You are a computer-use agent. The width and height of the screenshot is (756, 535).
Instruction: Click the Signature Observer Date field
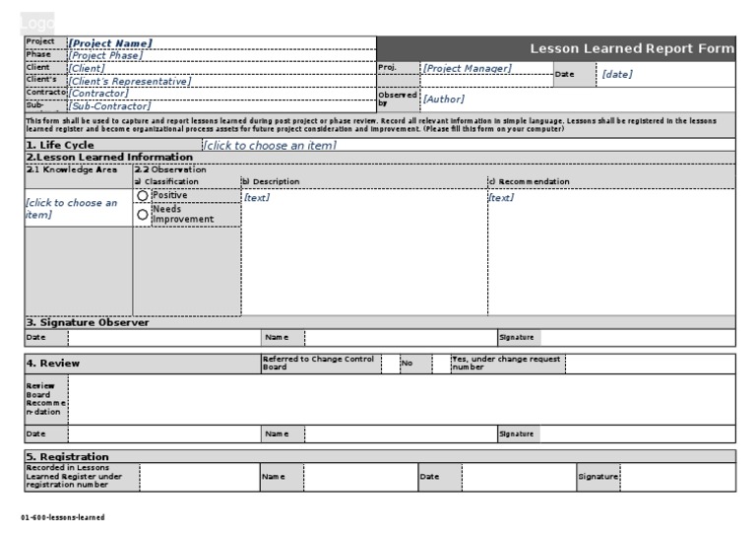click(x=164, y=338)
